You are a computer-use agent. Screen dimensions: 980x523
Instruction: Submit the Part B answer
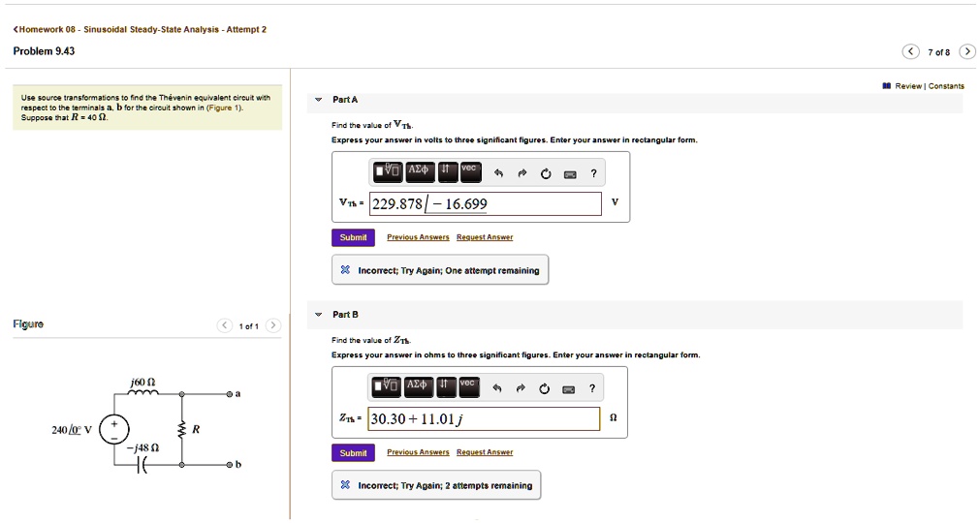(x=353, y=452)
